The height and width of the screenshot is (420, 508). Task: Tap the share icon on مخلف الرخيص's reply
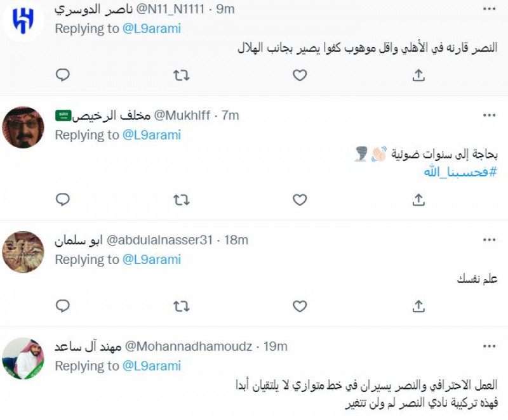click(417, 200)
